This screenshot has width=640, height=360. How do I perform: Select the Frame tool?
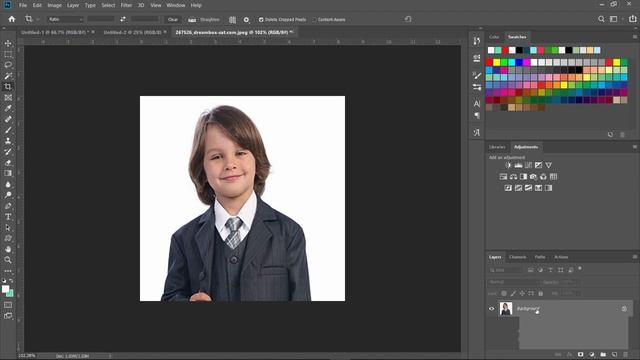[8, 98]
